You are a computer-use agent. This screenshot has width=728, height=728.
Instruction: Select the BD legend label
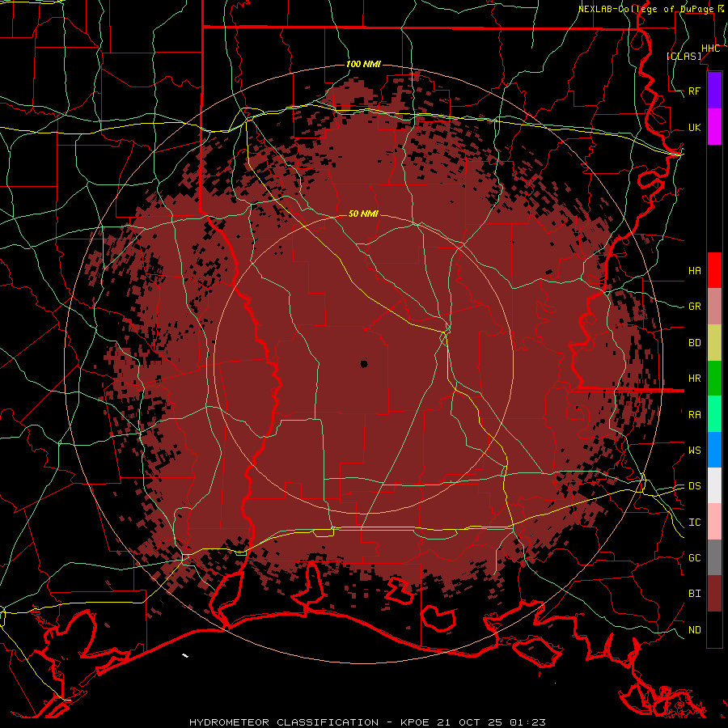pos(695,343)
